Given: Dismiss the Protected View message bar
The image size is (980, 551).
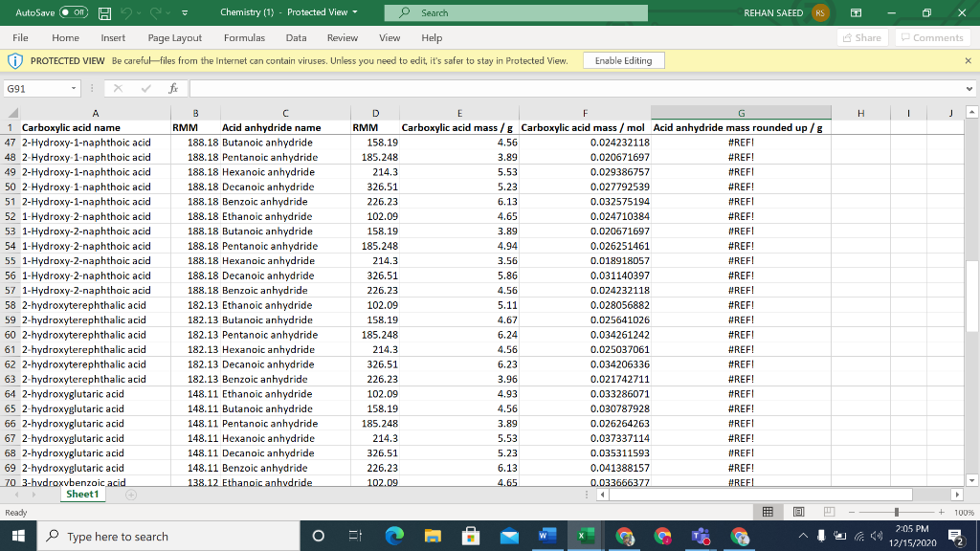Looking at the screenshot, I should (968, 60).
